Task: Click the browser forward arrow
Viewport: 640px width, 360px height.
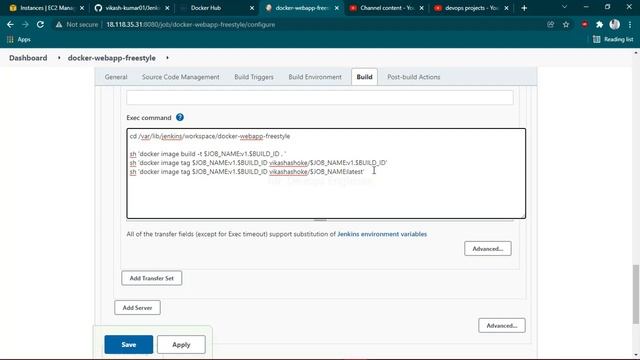Action: [x=25, y=24]
